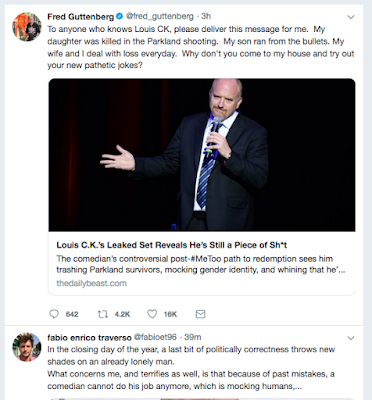Visit the @fabioet96 handle

(155, 337)
